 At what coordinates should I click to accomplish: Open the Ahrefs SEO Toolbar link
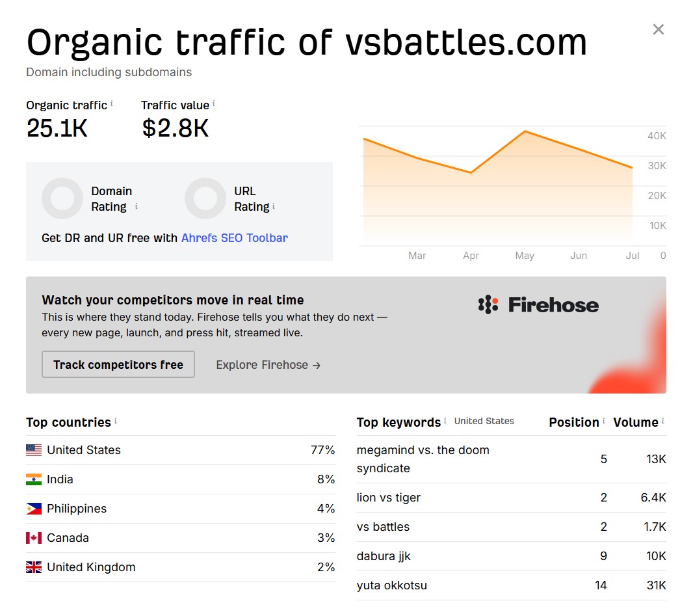click(x=235, y=238)
